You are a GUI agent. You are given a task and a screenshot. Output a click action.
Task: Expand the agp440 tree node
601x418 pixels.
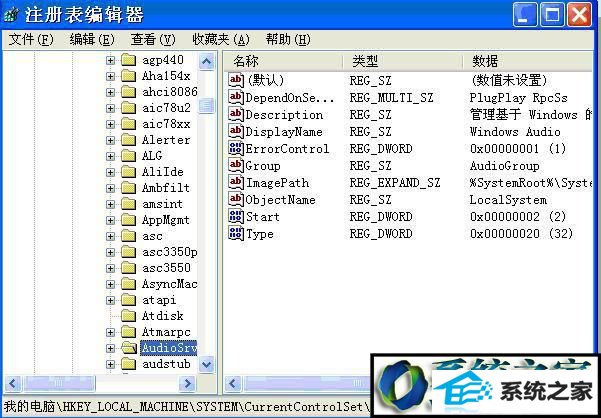110,60
